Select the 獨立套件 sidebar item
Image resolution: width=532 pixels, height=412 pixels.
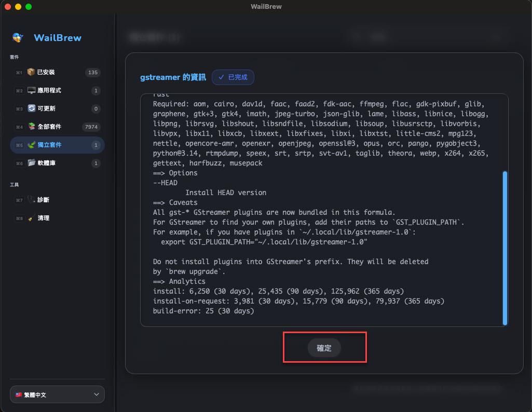tap(57, 145)
